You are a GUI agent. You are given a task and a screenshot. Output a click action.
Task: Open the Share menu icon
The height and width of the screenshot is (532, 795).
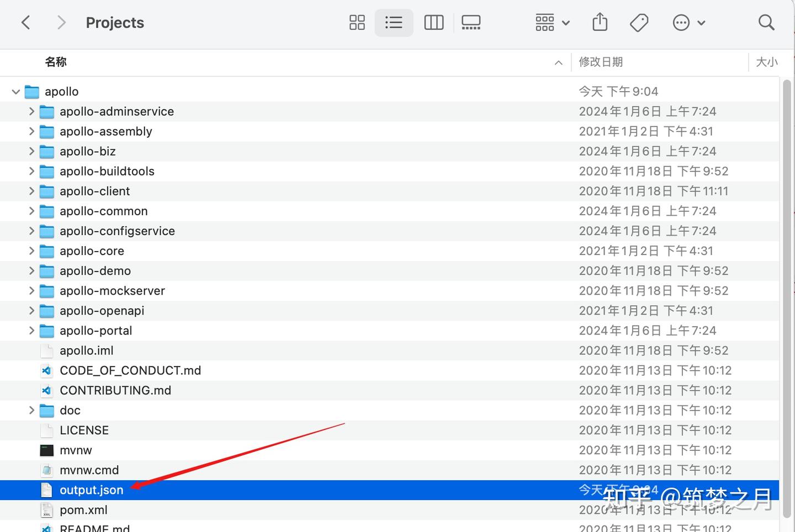[600, 23]
